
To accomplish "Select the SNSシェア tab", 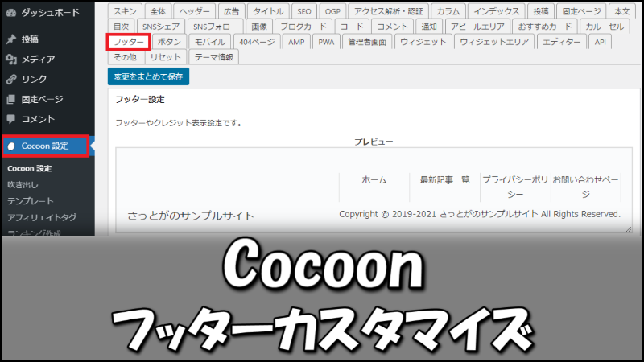I will tap(161, 27).
